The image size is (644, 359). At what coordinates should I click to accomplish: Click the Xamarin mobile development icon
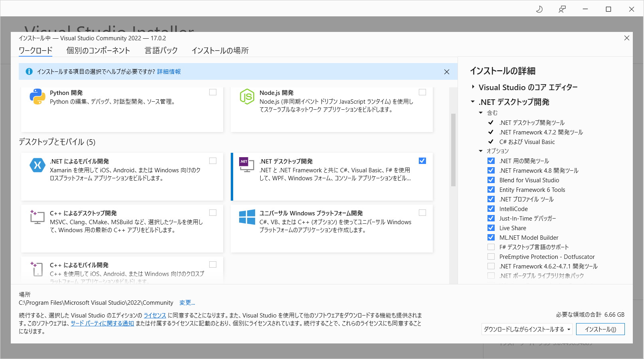37,165
